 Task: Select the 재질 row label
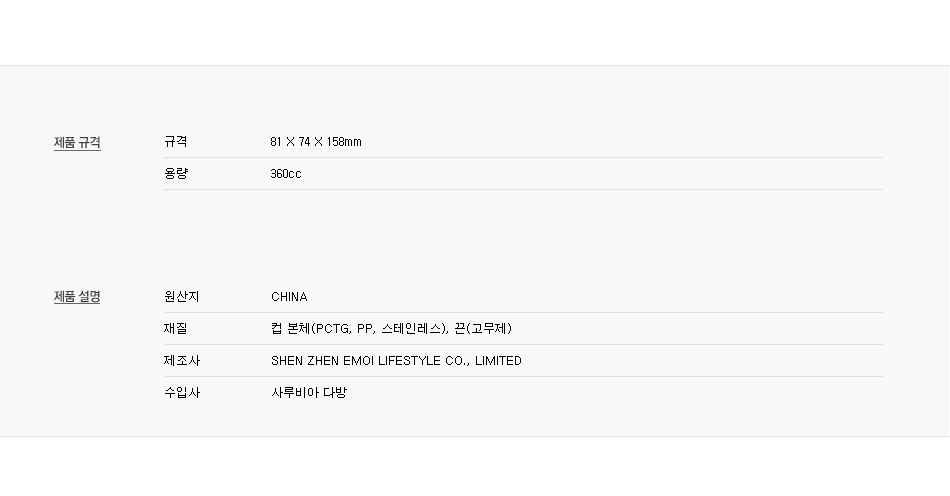tap(176, 329)
